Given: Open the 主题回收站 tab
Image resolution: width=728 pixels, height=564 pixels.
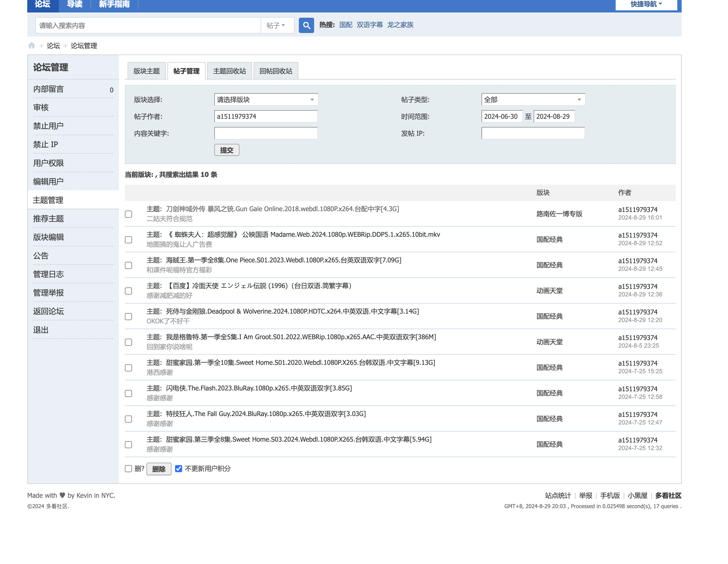Looking at the screenshot, I should pos(229,71).
